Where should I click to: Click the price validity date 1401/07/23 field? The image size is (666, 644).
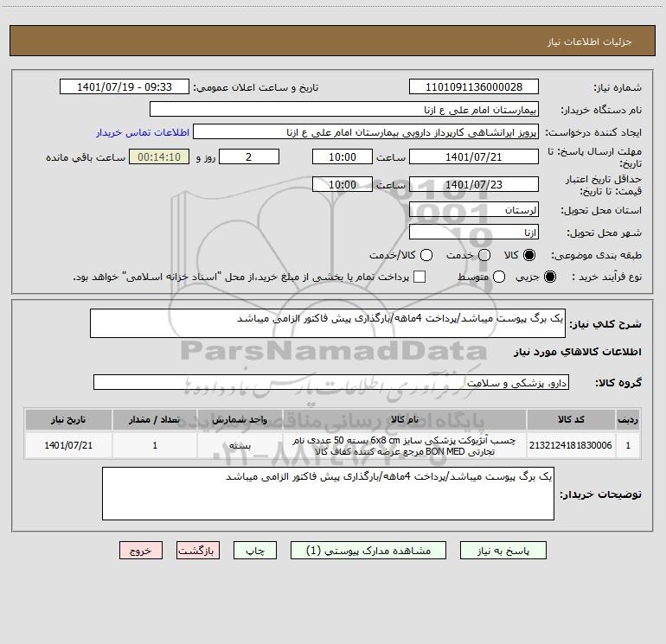[x=474, y=184]
